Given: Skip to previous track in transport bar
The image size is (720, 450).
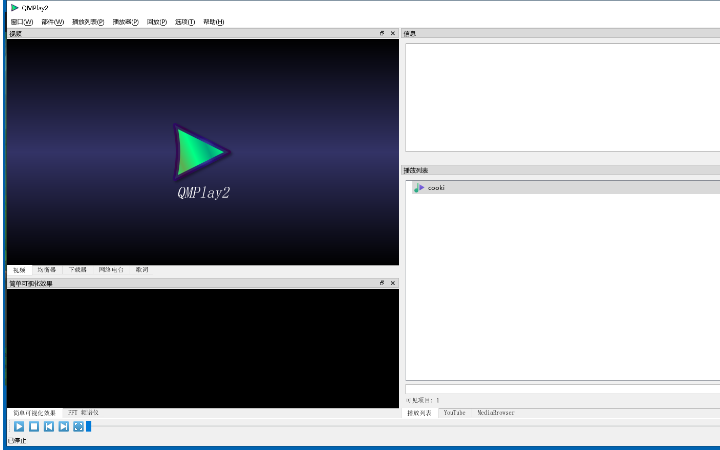Looking at the screenshot, I should click(x=49, y=427).
